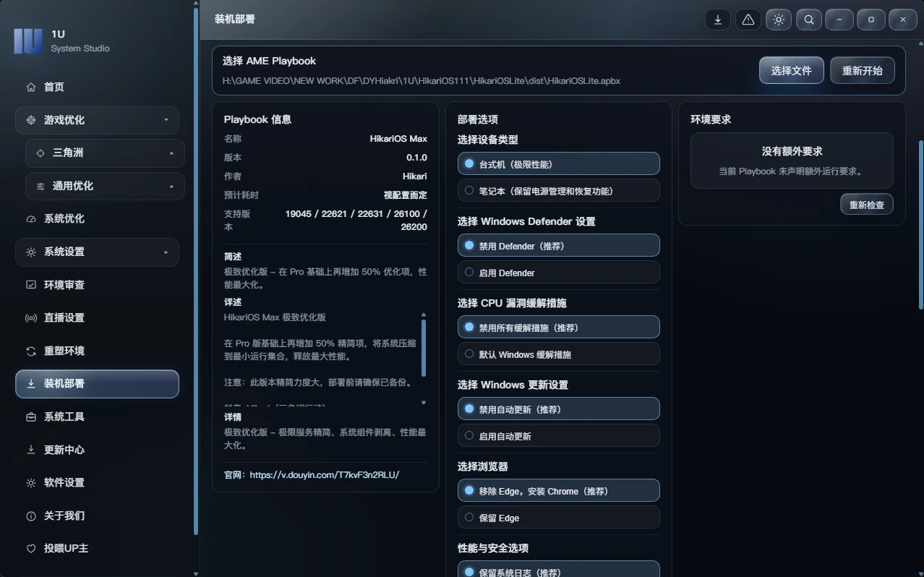This screenshot has width=924, height=577.
Task: Open 系统工具 in sidebar
Action: [97, 417]
